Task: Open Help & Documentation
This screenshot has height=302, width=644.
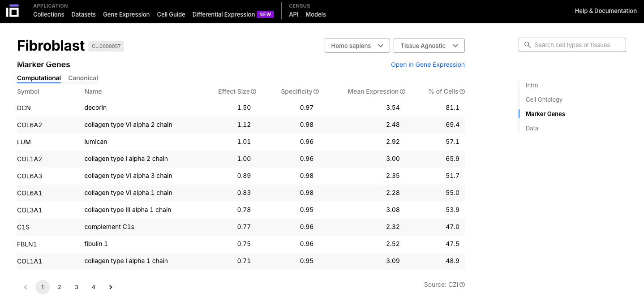Action: (605, 11)
